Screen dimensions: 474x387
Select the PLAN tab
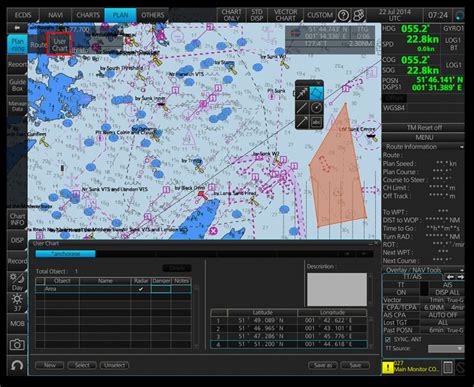pos(120,15)
